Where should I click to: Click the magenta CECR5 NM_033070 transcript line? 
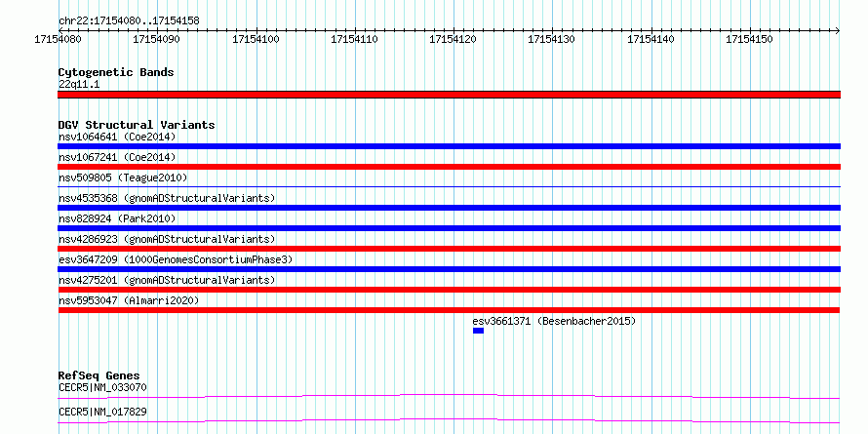tap(449, 396)
